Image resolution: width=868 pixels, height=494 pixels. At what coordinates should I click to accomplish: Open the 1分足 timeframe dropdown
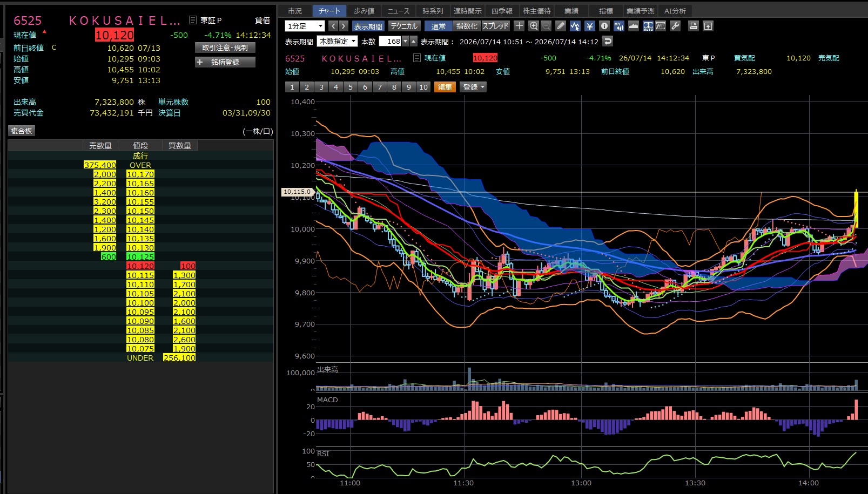305,26
